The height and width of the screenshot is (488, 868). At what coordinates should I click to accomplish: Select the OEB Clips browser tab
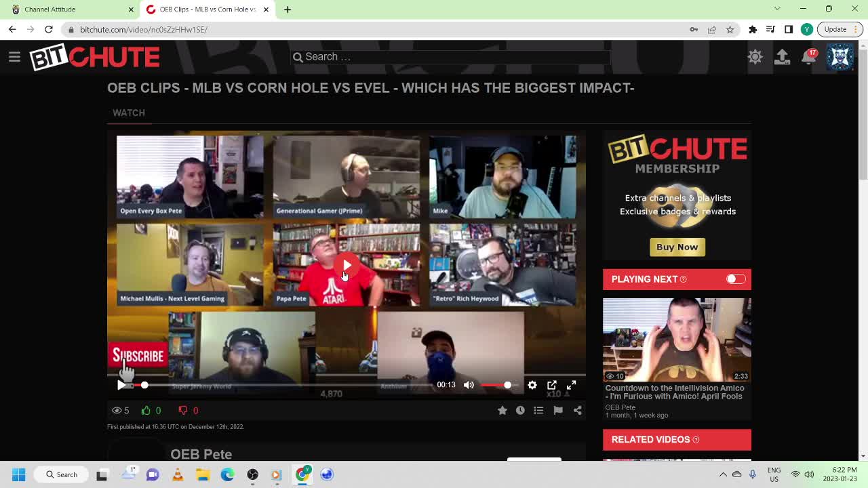pyautogui.click(x=208, y=9)
